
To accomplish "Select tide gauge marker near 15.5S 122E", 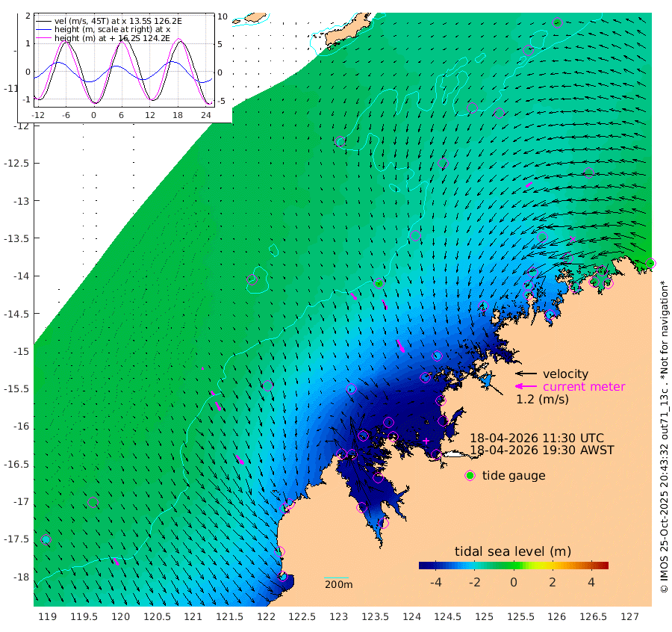I will [267, 385].
